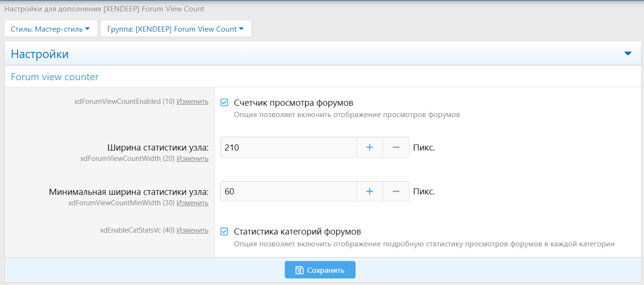The height and width of the screenshot is (285, 644).
Task: Collapse the Настройки section using arrow icon
Action: pos(627,54)
